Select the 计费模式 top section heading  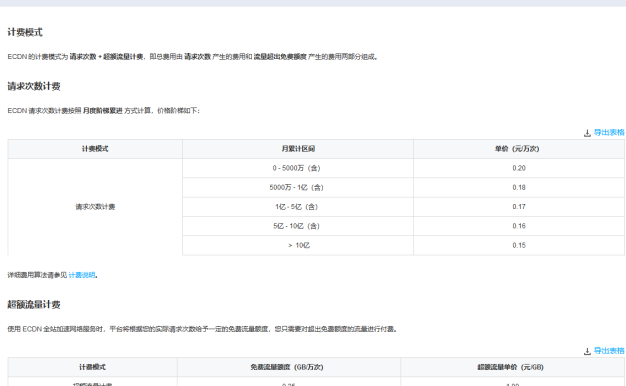[25, 32]
